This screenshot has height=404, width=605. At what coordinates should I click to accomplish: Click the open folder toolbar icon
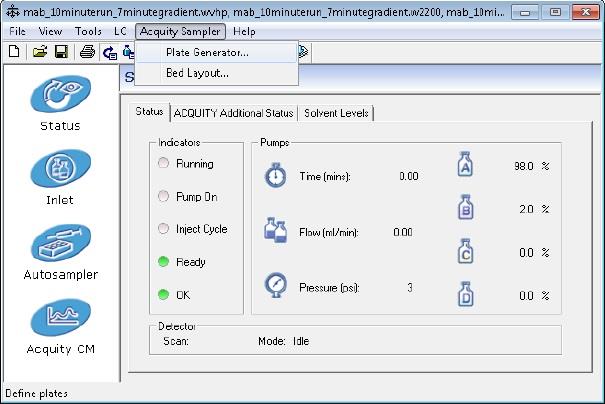tap(40, 51)
